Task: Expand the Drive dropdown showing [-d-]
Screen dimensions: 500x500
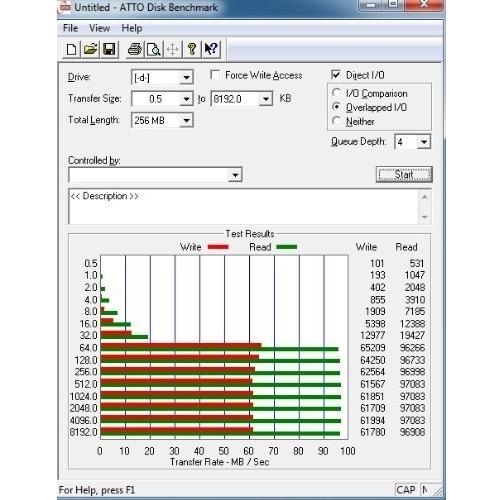Action: 186,78
